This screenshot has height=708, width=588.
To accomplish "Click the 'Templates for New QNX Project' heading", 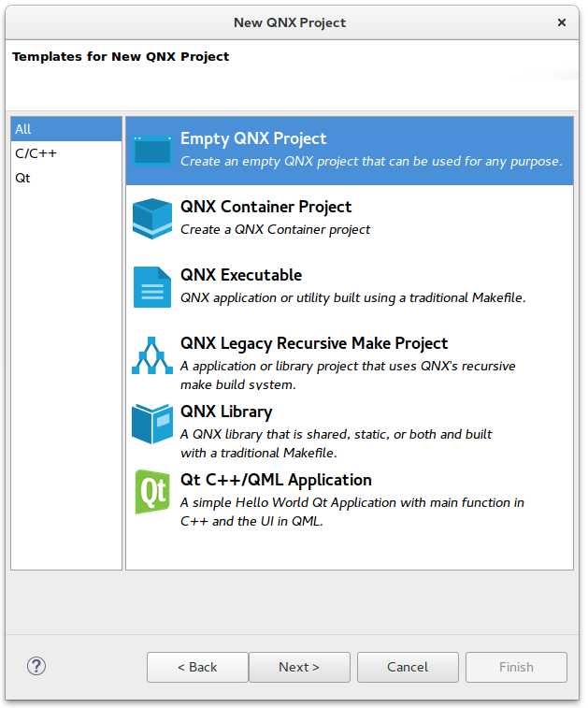I will (x=121, y=56).
